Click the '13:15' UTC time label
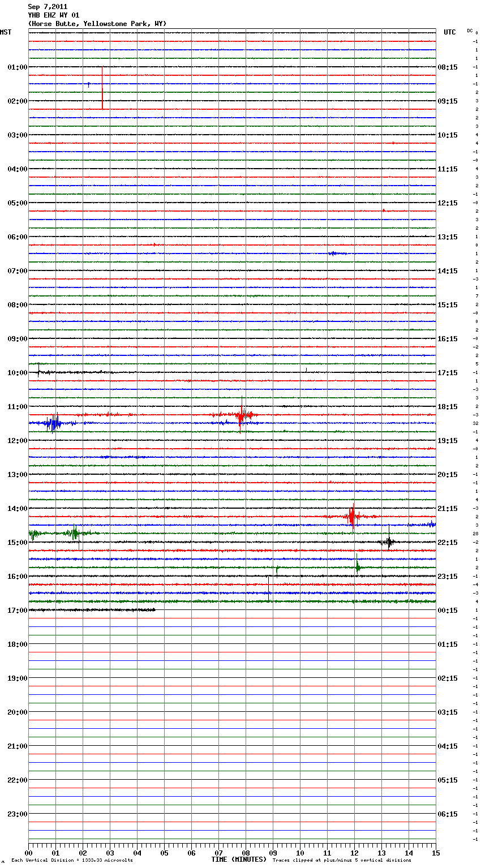This screenshot has height=868, width=481. pos(448,237)
